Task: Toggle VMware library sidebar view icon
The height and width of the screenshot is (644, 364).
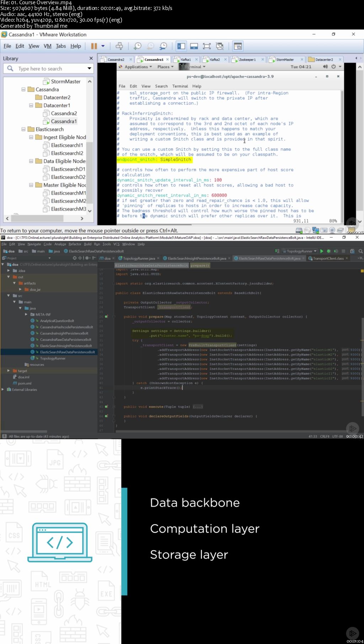Action: (181, 46)
